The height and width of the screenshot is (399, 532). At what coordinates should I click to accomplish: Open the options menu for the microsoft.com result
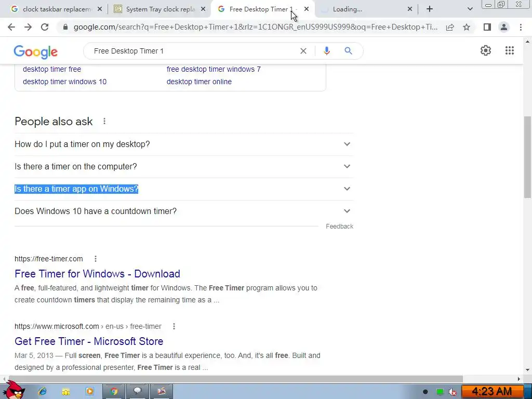[174, 326]
